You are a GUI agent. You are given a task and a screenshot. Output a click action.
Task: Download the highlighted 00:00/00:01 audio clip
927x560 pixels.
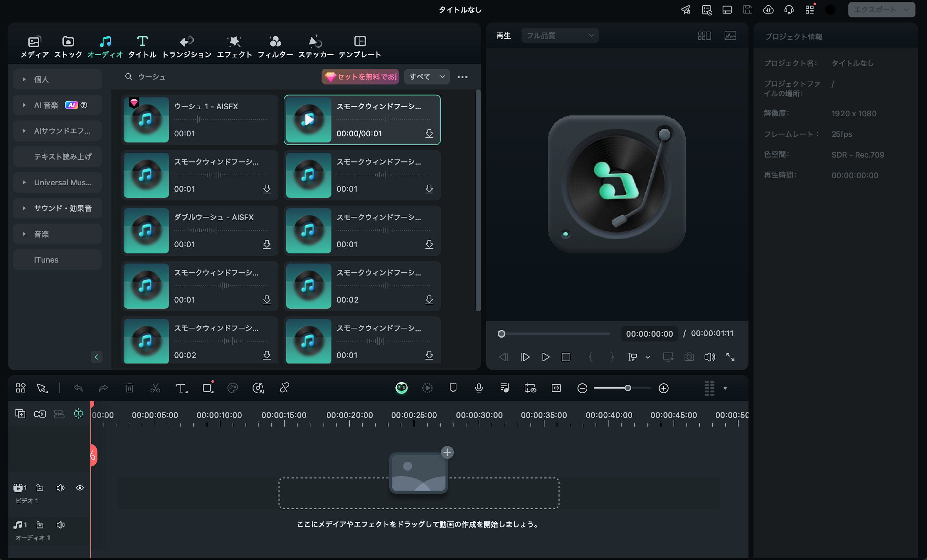pyautogui.click(x=429, y=133)
